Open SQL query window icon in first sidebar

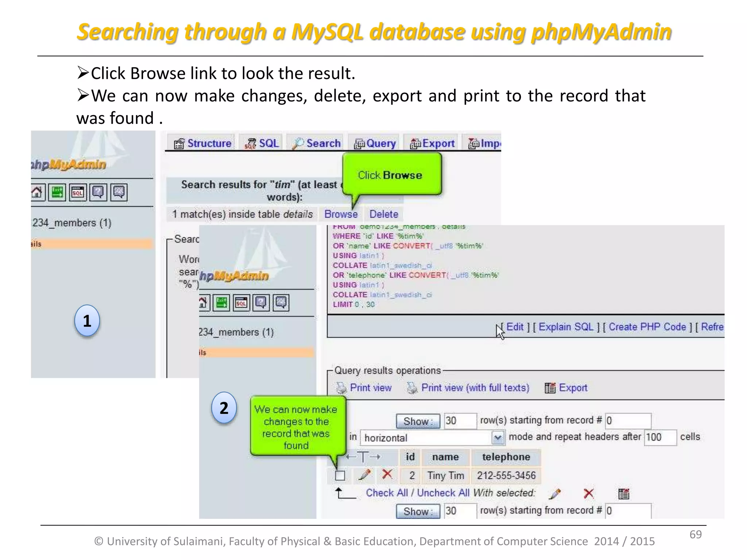(78, 192)
